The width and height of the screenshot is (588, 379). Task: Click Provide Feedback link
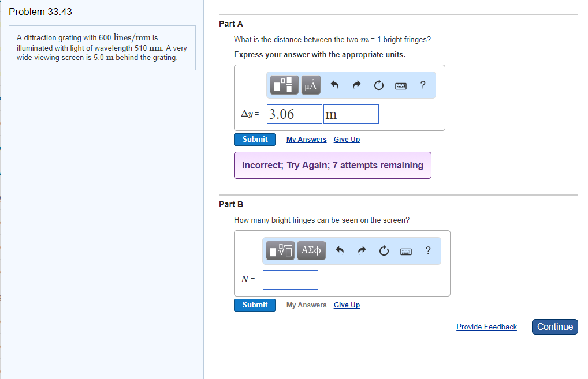tap(486, 327)
